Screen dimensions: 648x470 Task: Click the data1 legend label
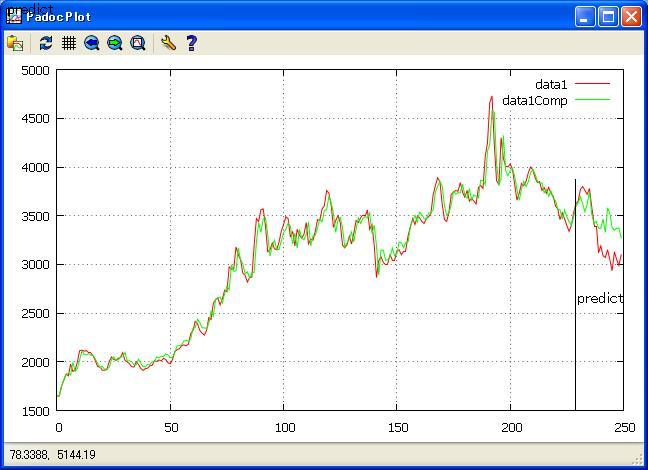[551, 85]
